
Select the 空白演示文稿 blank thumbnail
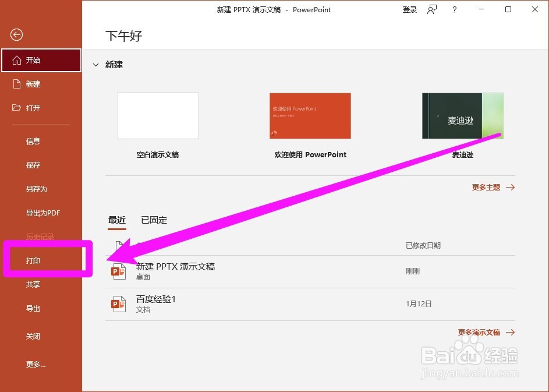158,116
